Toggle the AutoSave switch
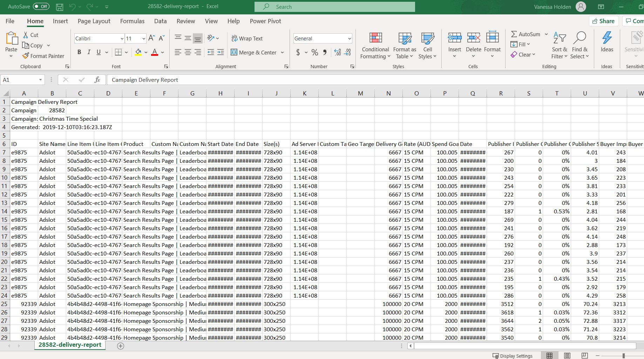Image resolution: width=644 pixels, height=359 pixels. pyautogui.click(x=41, y=7)
